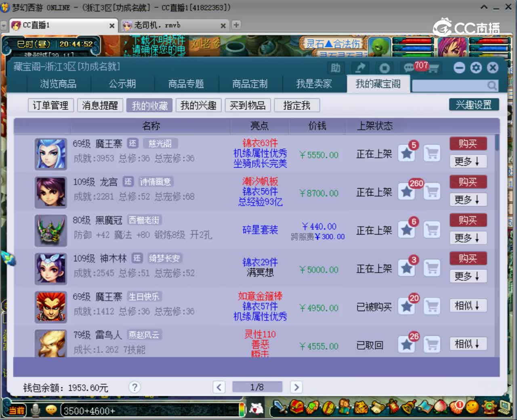Open 指定我 sub-tab

pyautogui.click(x=297, y=105)
